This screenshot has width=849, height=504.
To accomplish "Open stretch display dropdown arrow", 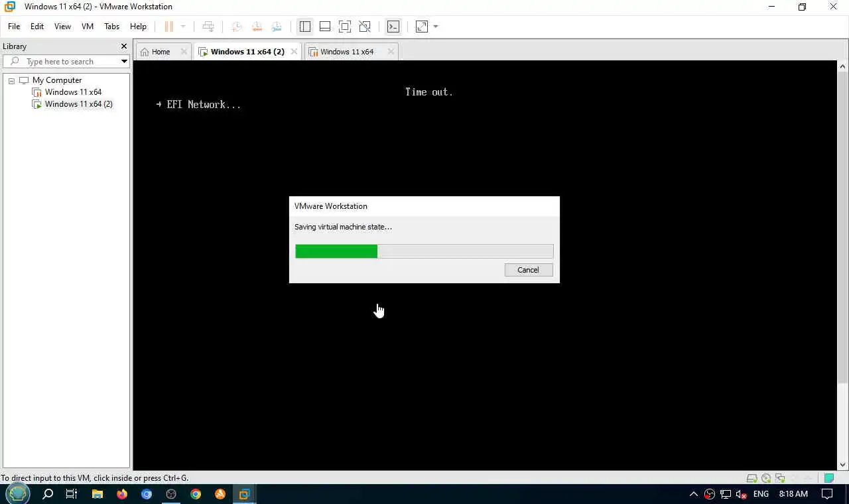I will [436, 27].
